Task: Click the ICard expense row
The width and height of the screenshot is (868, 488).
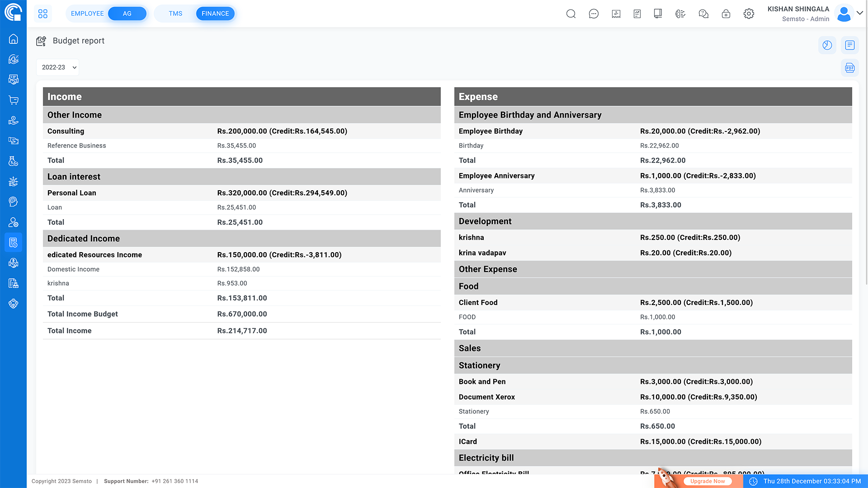Action: 653,442
